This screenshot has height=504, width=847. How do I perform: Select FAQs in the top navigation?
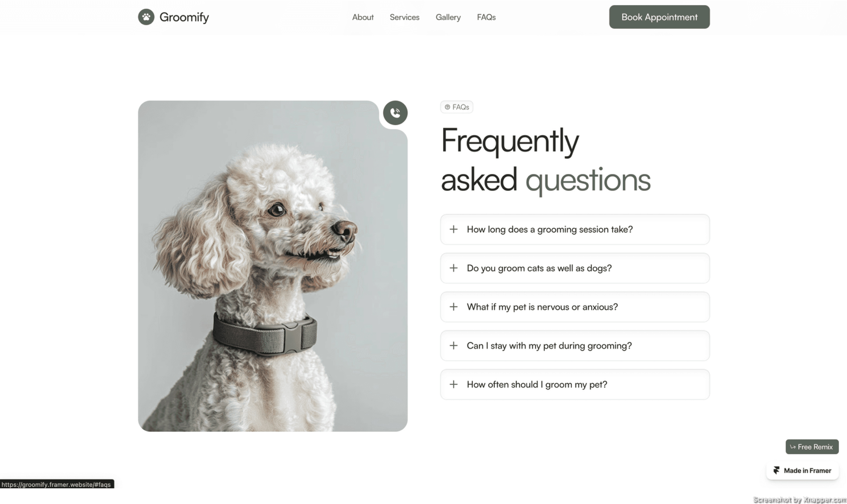(x=486, y=17)
